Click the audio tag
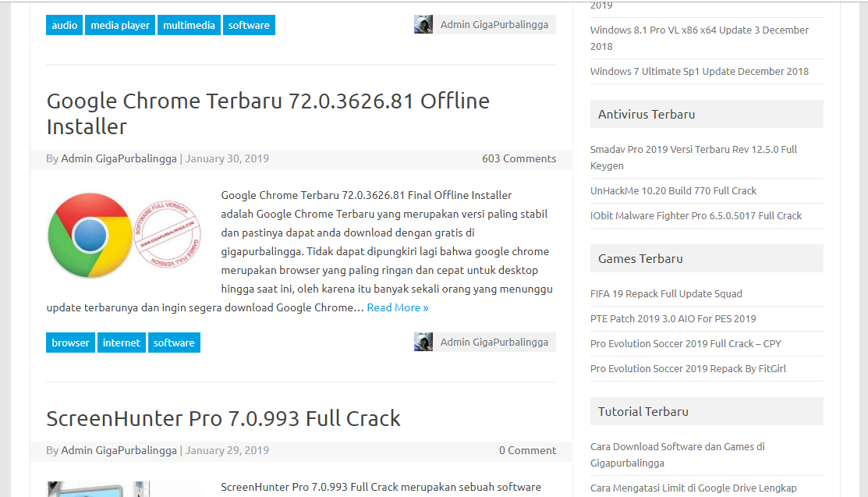868x497 pixels. 64,26
